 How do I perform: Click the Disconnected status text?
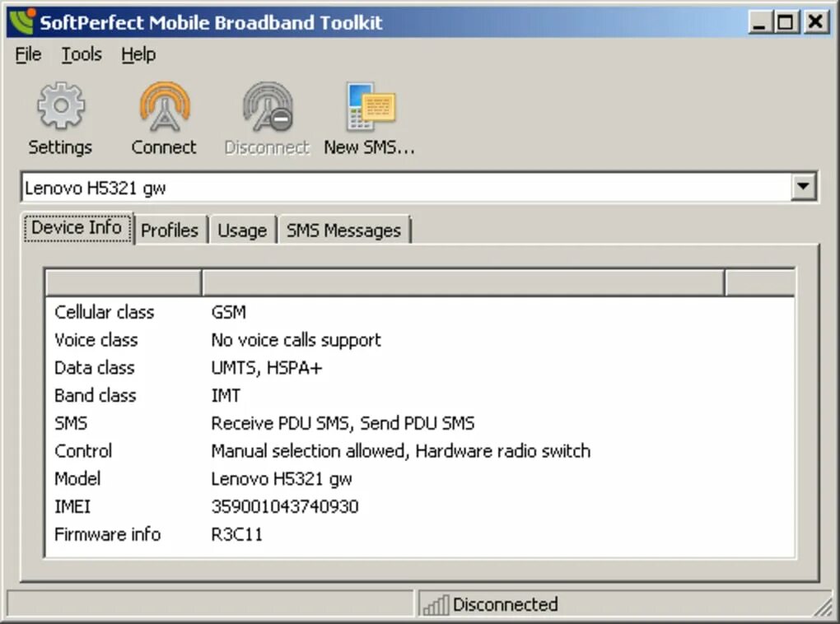tap(505, 604)
